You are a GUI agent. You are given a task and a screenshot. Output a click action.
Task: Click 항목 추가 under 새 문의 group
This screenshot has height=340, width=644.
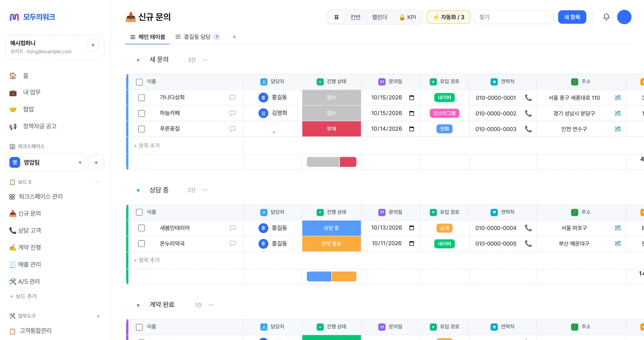147,146
